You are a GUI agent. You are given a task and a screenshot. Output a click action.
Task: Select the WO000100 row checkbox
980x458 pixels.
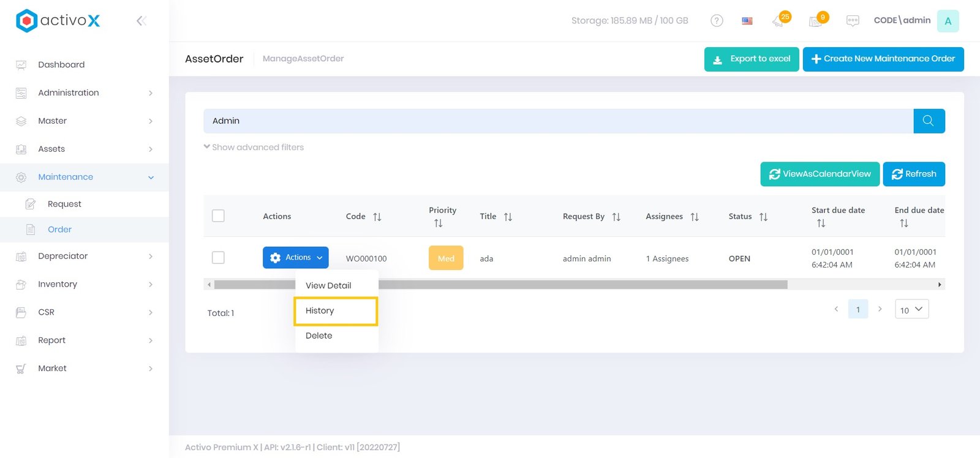pyautogui.click(x=218, y=258)
